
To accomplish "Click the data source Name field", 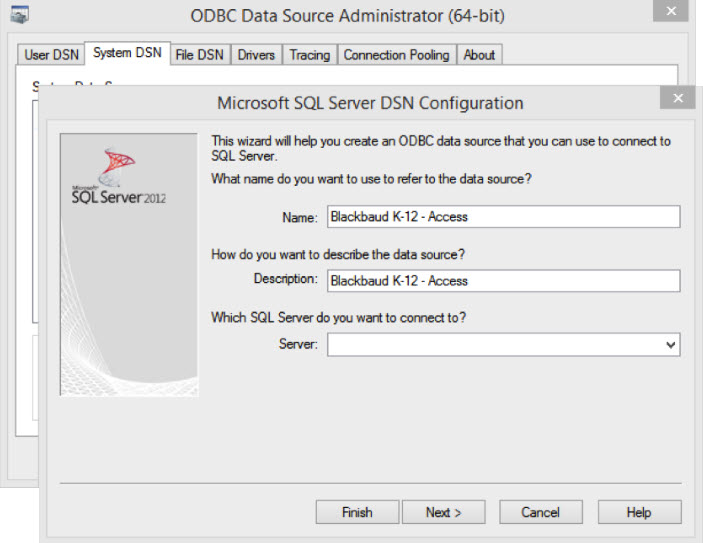I will coord(503,217).
